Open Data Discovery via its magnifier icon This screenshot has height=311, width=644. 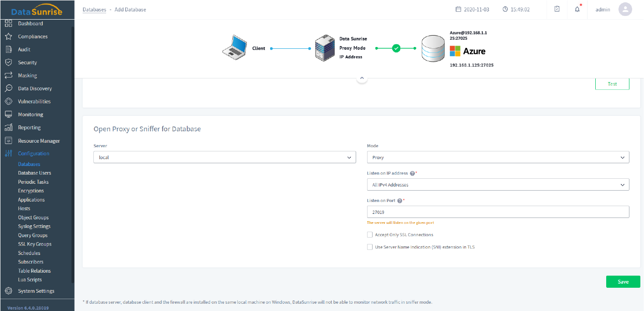point(8,88)
